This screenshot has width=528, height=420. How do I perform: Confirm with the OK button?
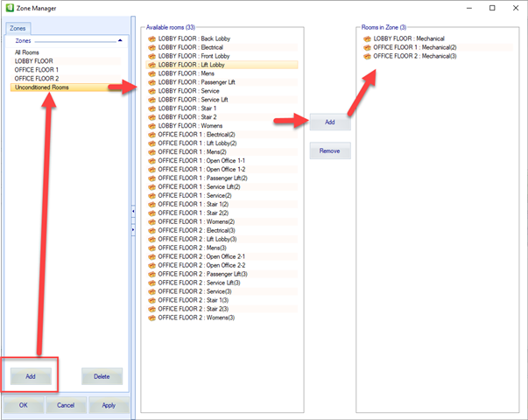(x=24, y=405)
